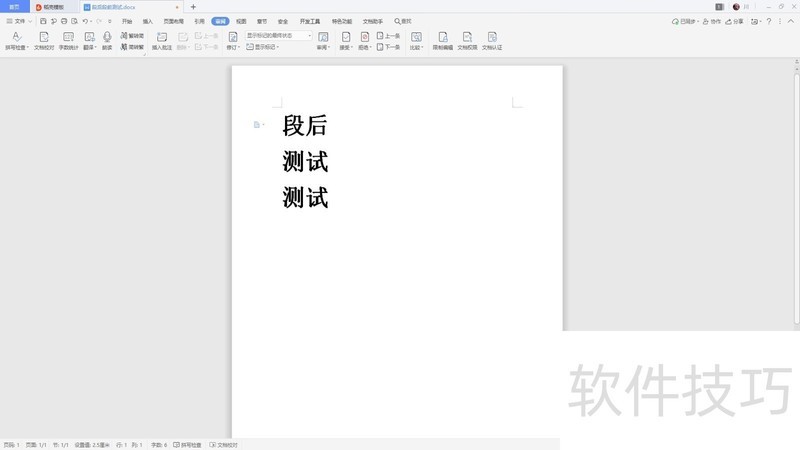Open the spell check (拼写检查) tool
The height and width of the screenshot is (450, 800).
click(x=16, y=40)
